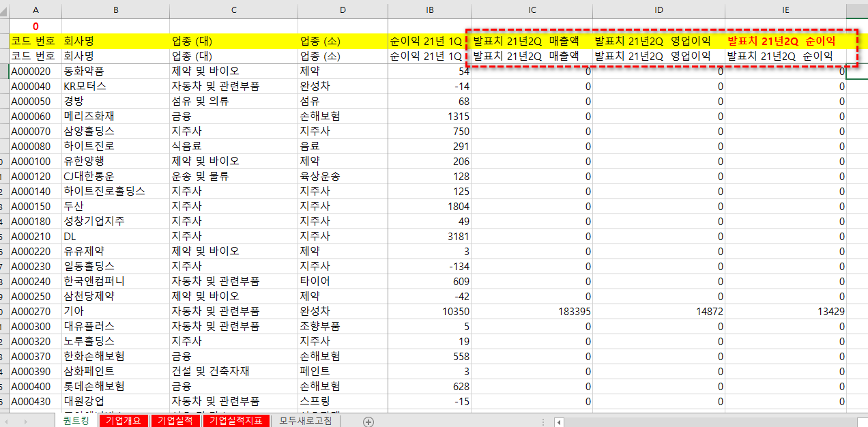
Task: Click the 3181 value for DL
Action: pos(429,236)
